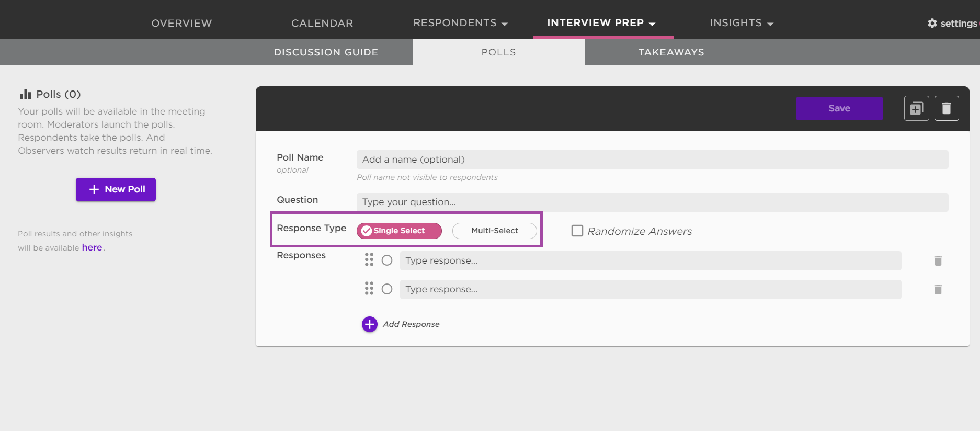
Task: Enable the Randomize Answers checkbox
Action: pyautogui.click(x=577, y=231)
